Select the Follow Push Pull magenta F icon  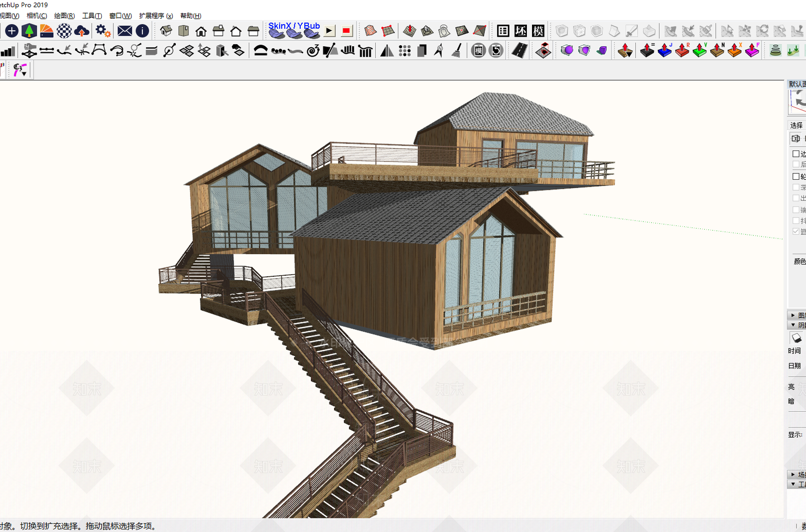752,50
